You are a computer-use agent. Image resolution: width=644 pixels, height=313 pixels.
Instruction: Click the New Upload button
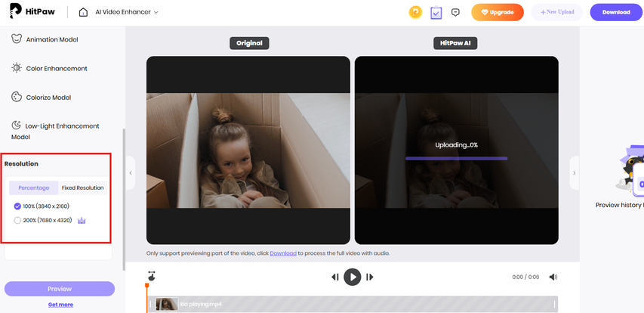[x=557, y=12]
